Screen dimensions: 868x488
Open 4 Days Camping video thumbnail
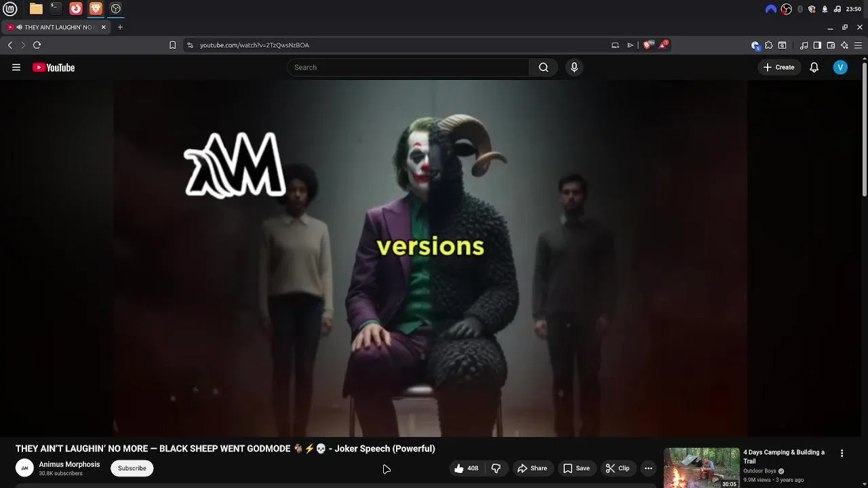pos(701,468)
